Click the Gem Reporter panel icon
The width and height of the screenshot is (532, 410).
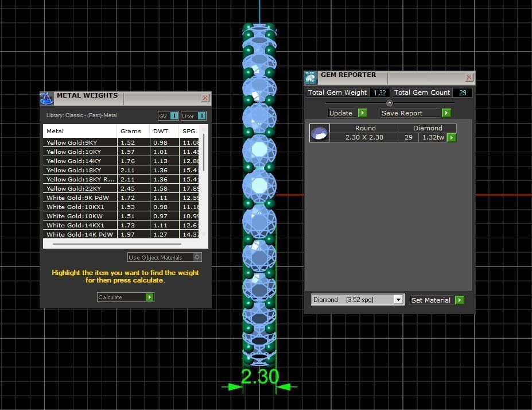click(x=310, y=78)
